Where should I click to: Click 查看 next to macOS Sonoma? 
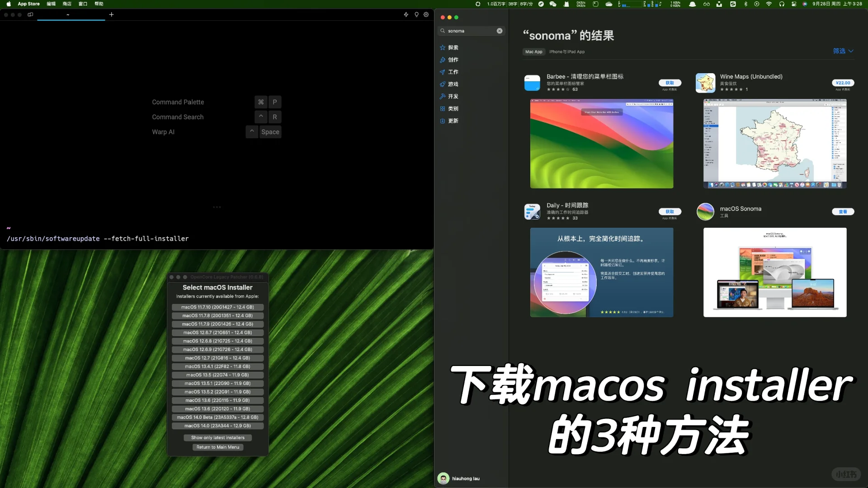tap(843, 211)
